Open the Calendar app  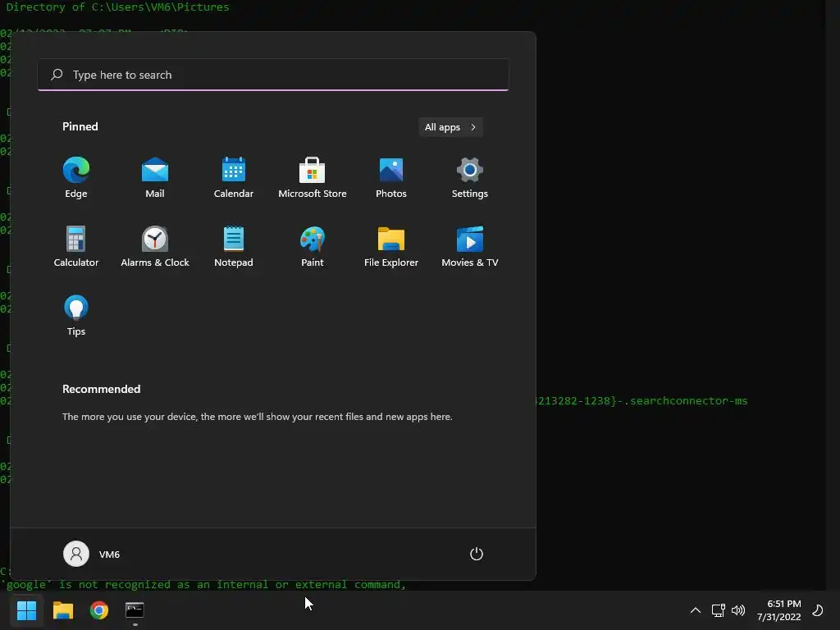pyautogui.click(x=234, y=178)
